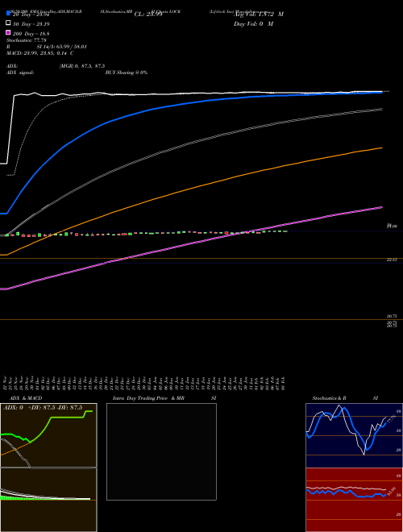Screen dimensions: 403x532
Task: Click the white 50 Day legend swatch
Action: (9, 23)
